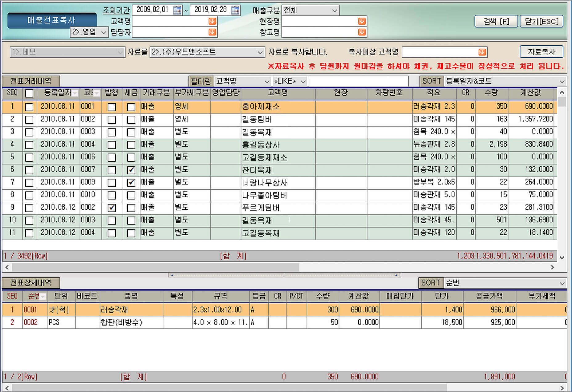
Task: Click upper grid horizontal scrollbar thumb
Action: pos(156,267)
